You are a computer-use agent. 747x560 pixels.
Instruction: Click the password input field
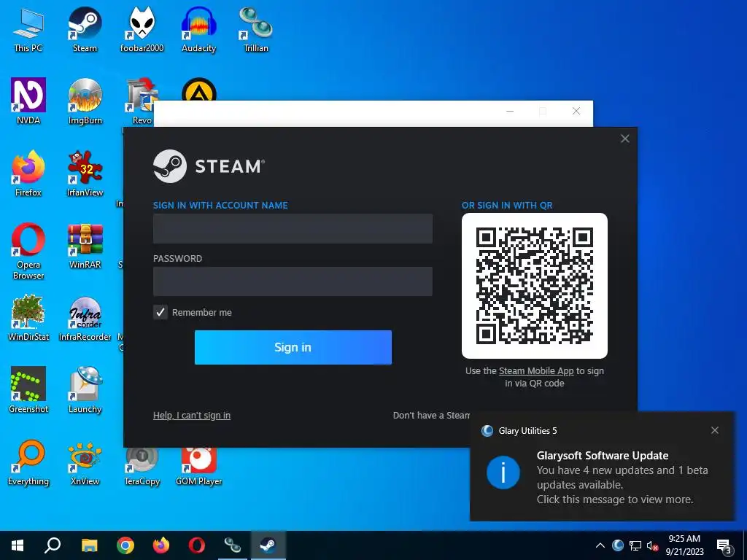coord(293,281)
